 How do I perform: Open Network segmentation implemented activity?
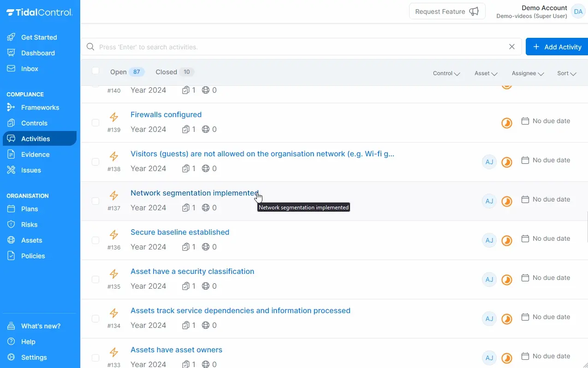click(195, 193)
